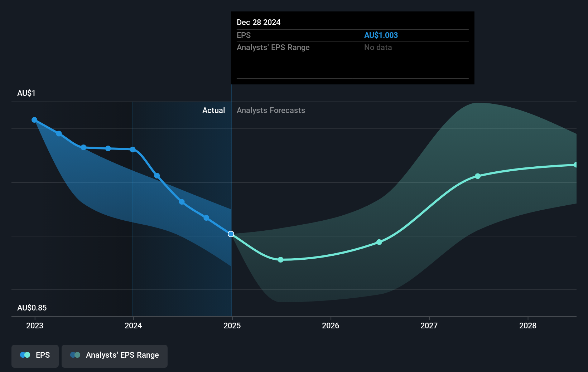Image resolution: width=588 pixels, height=372 pixels.
Task: Select the last actual EPS point before 2025
Action: coord(206,218)
